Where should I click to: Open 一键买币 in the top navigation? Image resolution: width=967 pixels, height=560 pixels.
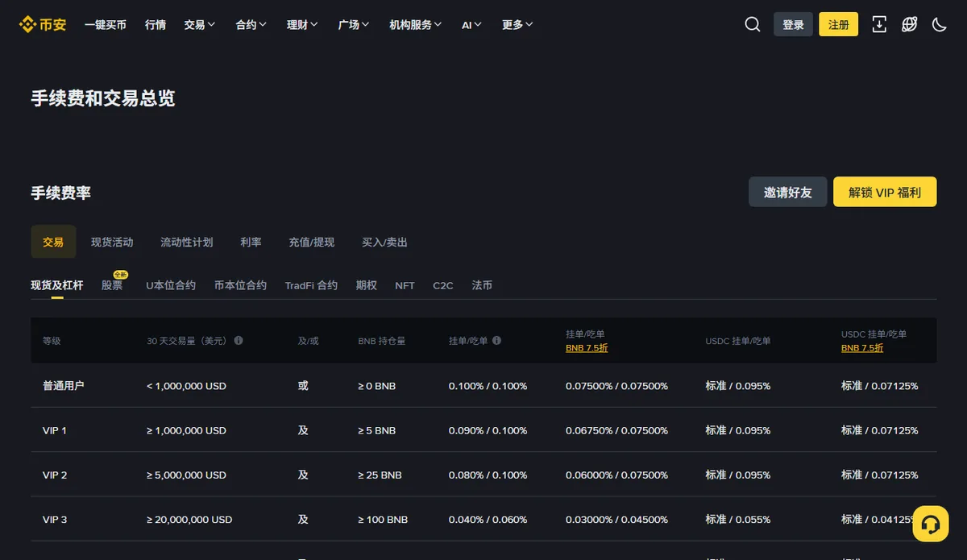(x=106, y=25)
